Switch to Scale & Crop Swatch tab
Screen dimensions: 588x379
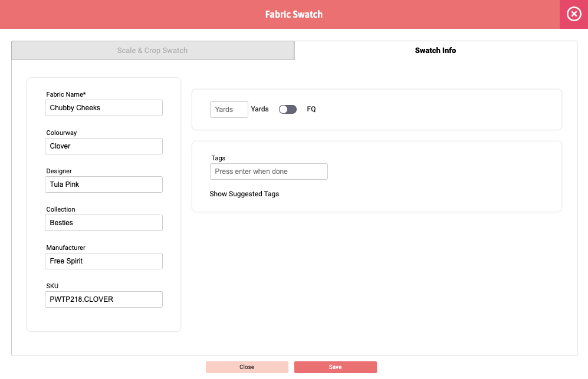[153, 50]
